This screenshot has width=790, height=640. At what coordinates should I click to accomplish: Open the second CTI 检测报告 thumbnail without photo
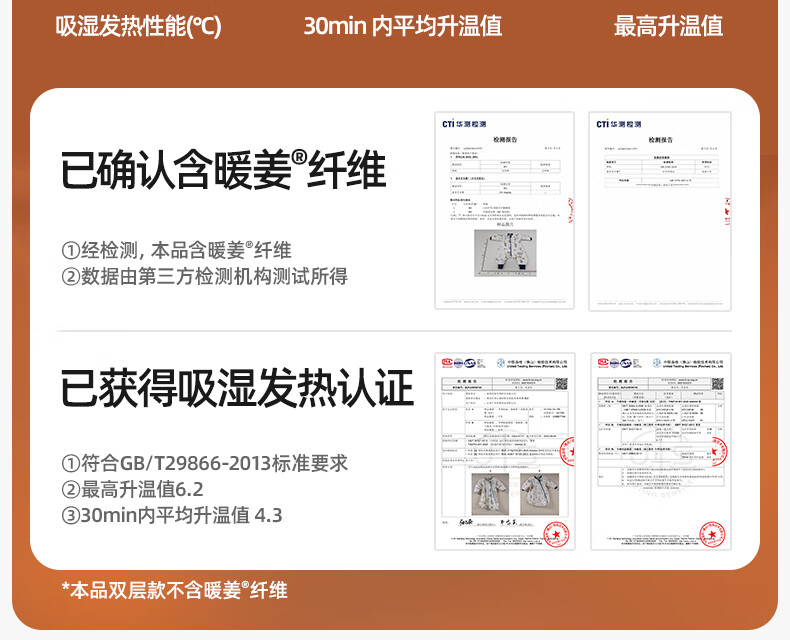click(x=660, y=211)
